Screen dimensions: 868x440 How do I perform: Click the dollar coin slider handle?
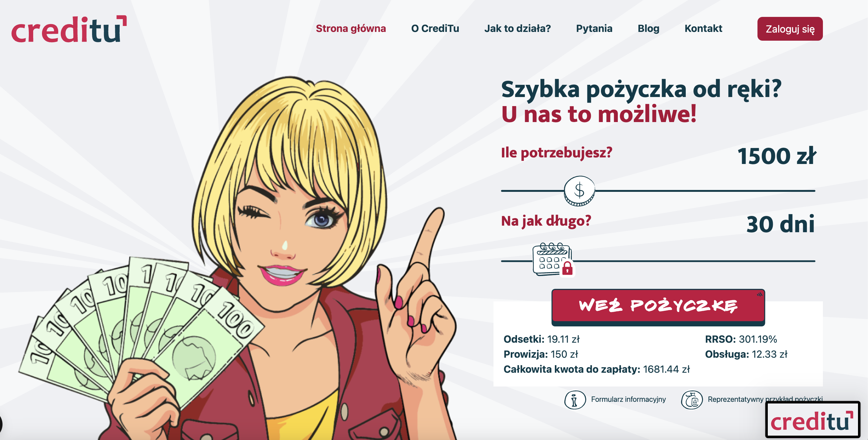[x=579, y=191]
